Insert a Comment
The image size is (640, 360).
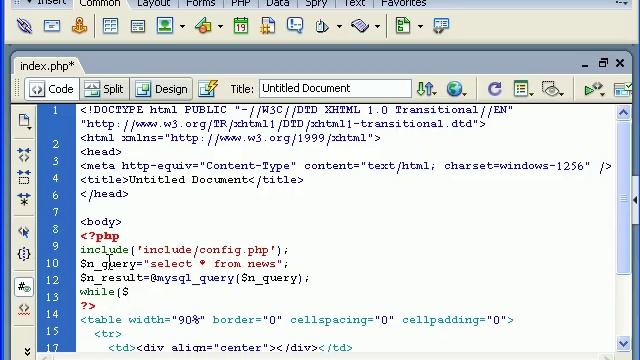(295, 26)
